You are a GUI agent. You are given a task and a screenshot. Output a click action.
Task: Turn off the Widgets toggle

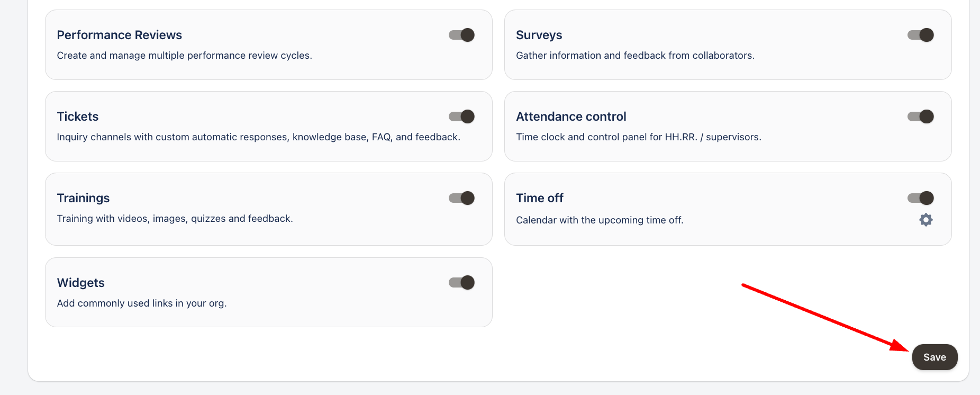tap(461, 283)
